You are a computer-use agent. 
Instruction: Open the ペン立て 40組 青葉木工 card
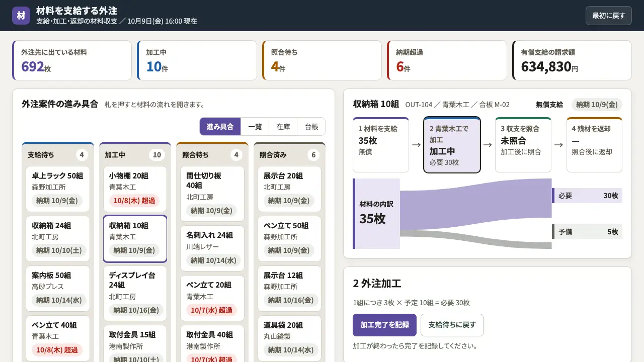[58, 338]
